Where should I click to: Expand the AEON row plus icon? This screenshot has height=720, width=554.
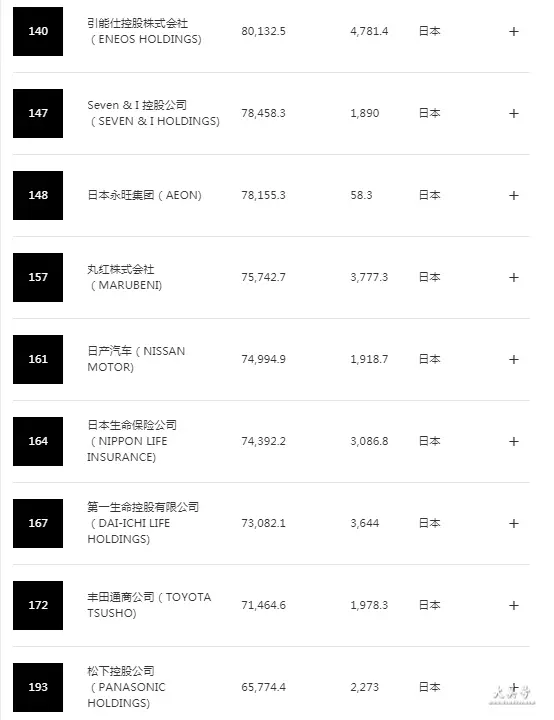click(514, 196)
